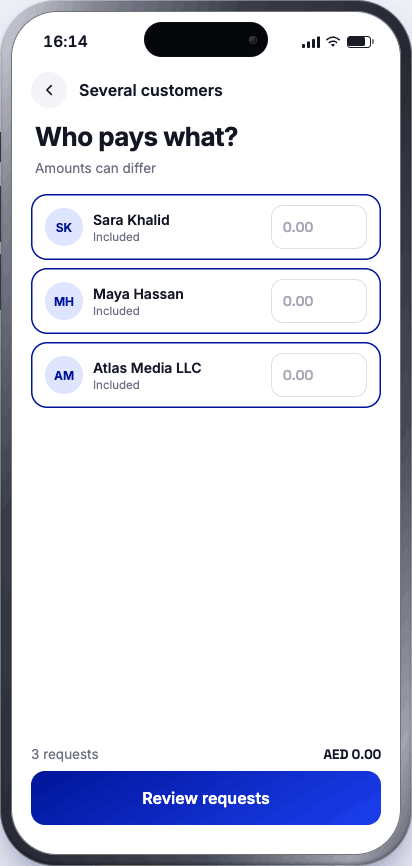Tap the cellular signal bars icon
Image resolution: width=412 pixels, height=866 pixels.
(x=311, y=43)
